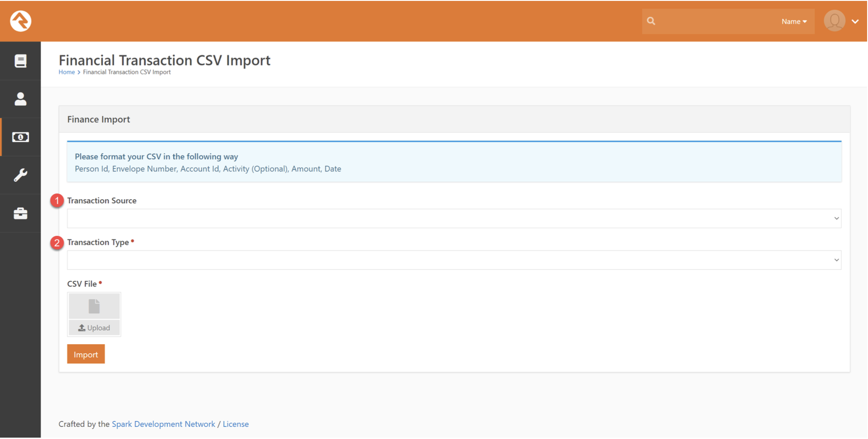
Task: Click into the top search input field
Action: coord(715,21)
